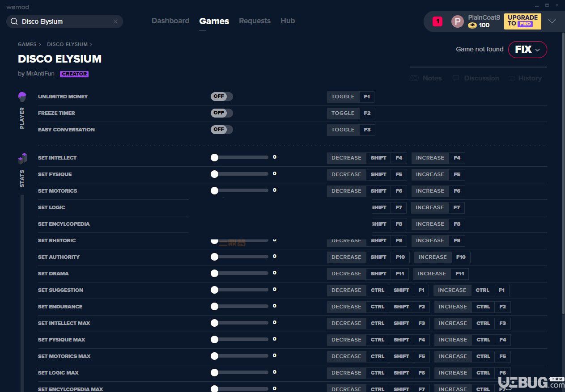The height and width of the screenshot is (392, 565).
Task: Expand the GAMES breadcrumb
Action: (x=30, y=44)
